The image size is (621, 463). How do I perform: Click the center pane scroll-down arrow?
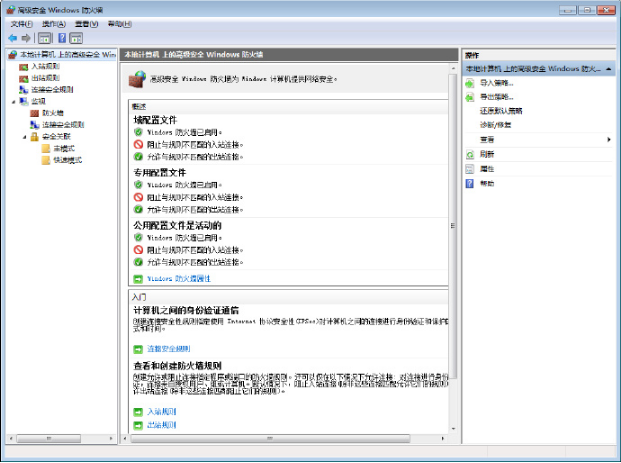[453, 429]
